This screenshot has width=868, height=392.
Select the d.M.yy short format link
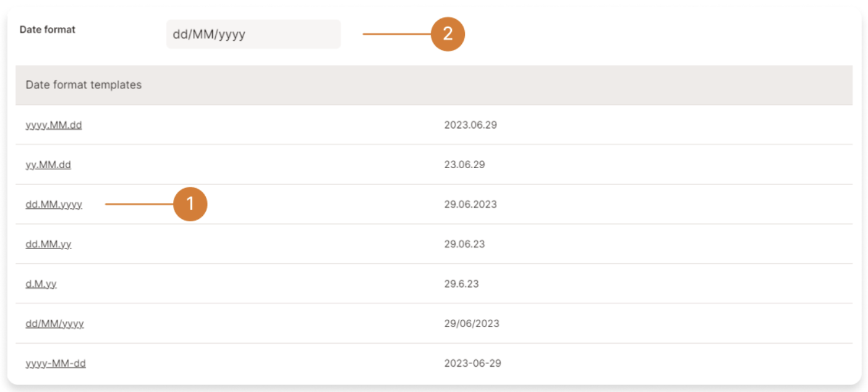point(41,284)
